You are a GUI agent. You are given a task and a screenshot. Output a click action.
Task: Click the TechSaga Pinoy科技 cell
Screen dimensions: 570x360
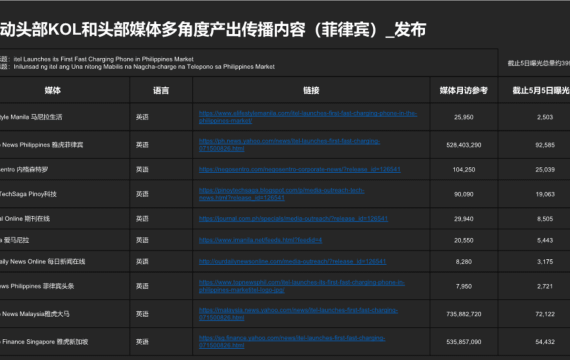28,194
